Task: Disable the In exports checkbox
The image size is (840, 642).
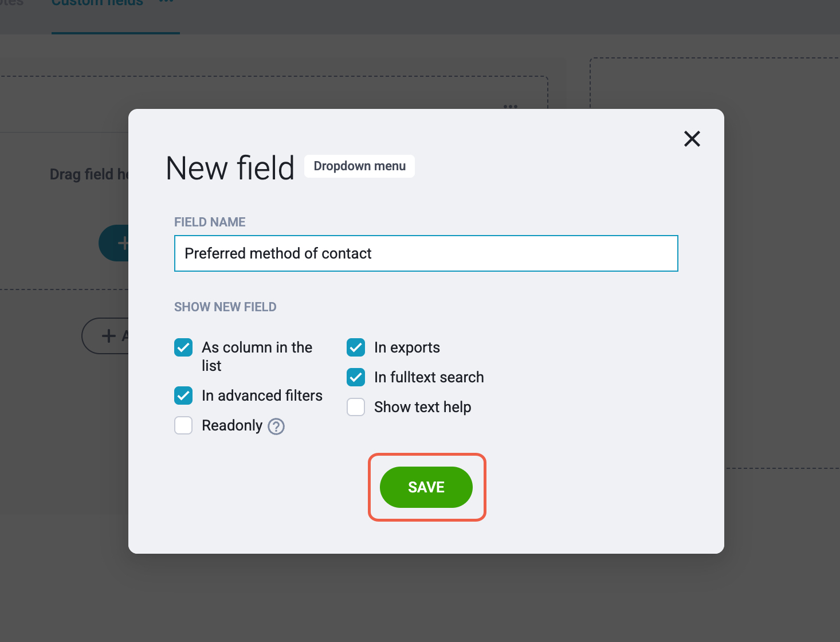Action: 356,347
